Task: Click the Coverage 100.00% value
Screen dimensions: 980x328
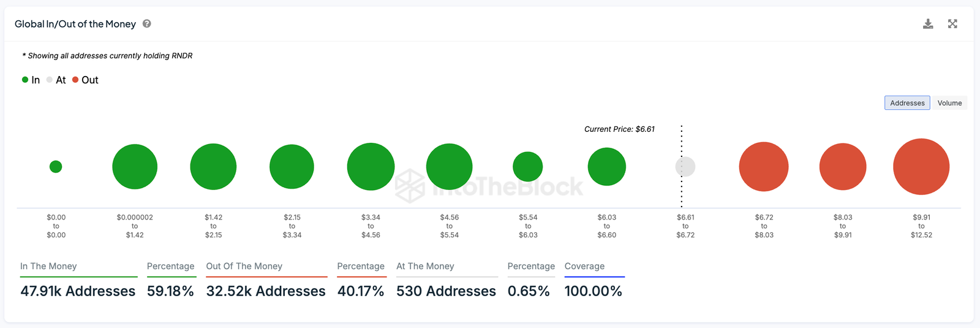Action: (593, 291)
